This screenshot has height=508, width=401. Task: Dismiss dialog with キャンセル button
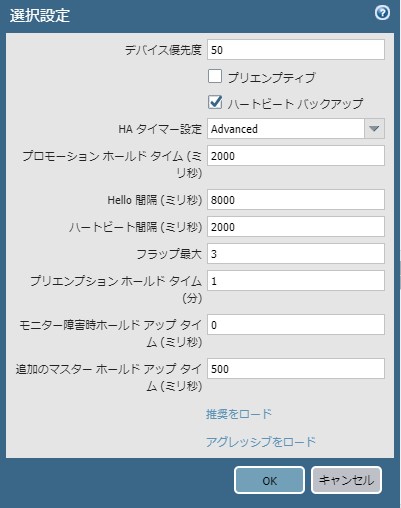[346, 480]
